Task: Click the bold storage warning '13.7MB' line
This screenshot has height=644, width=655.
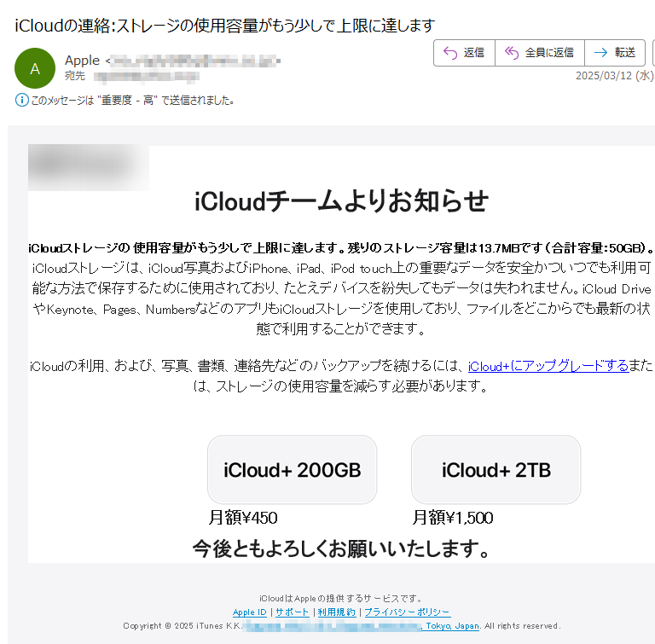Action: [341, 248]
